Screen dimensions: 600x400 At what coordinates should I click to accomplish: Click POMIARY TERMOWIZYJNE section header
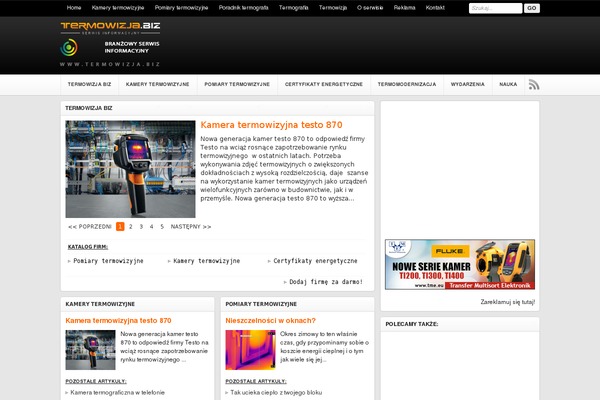(x=261, y=304)
